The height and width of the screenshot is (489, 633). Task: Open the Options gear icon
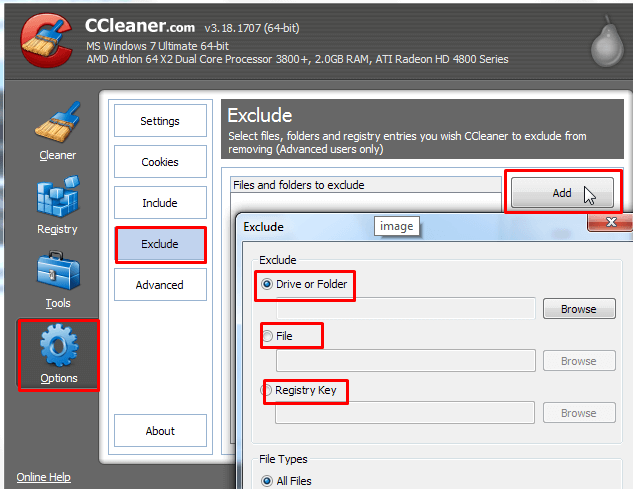[x=59, y=345]
